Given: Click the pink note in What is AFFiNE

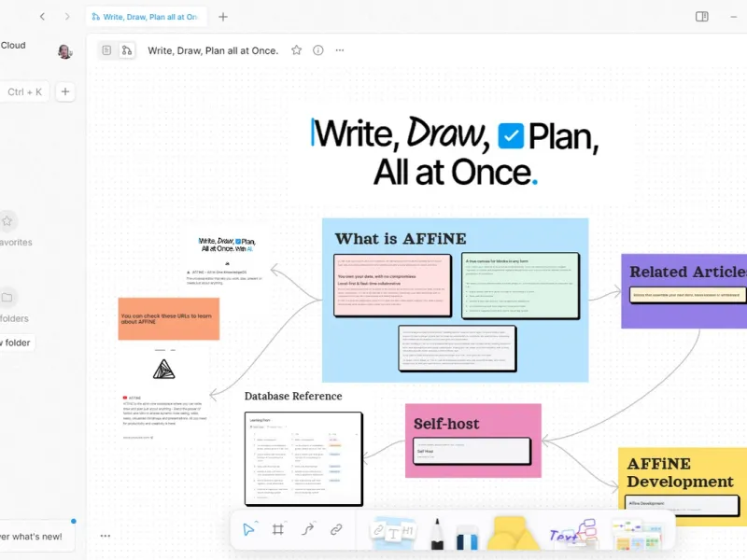Looking at the screenshot, I should (x=392, y=285).
